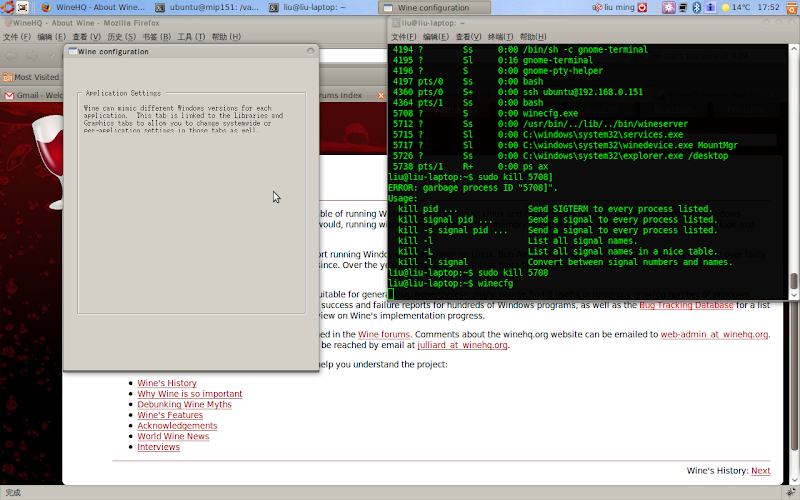Click the pink star tray icon
Screen dimensions: 800x500
coord(668,7)
